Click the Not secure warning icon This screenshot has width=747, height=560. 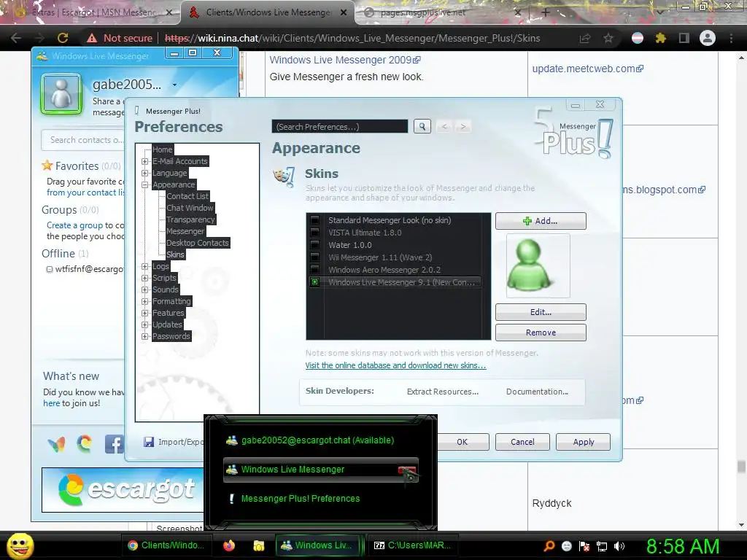click(x=92, y=38)
